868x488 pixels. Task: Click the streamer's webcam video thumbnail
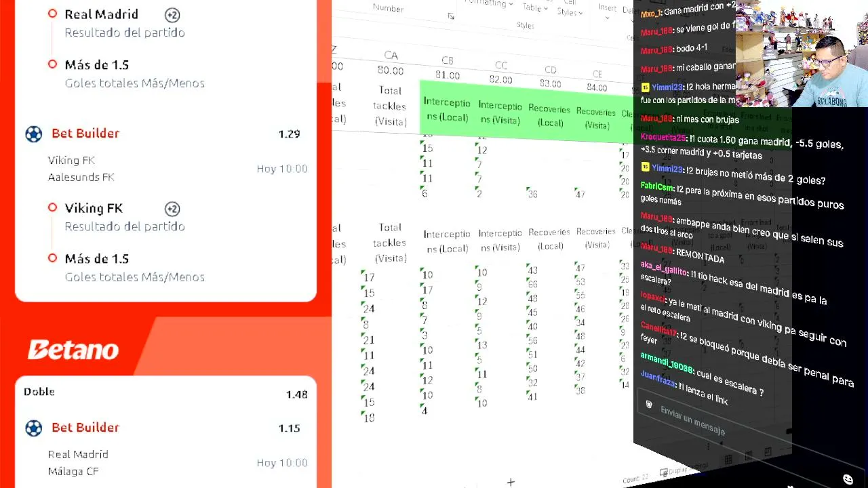click(x=802, y=54)
